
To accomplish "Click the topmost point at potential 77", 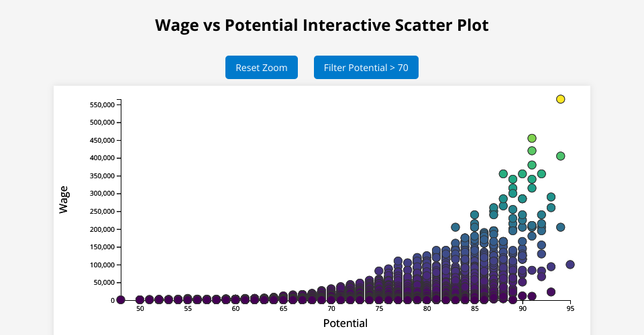I will 398,261.
